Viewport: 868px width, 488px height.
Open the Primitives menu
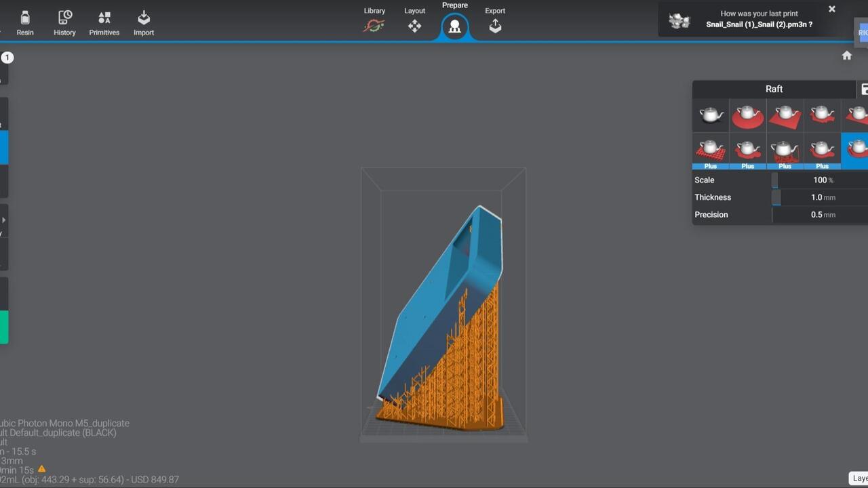[x=104, y=23]
